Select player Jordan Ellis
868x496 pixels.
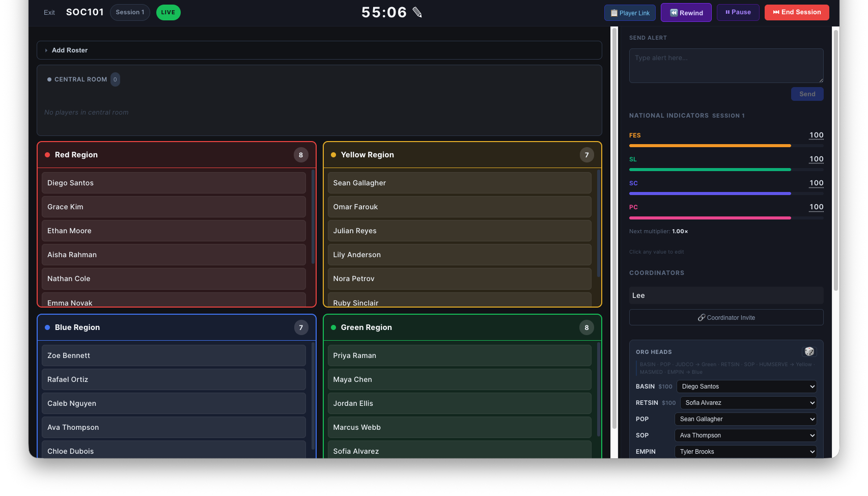point(459,403)
